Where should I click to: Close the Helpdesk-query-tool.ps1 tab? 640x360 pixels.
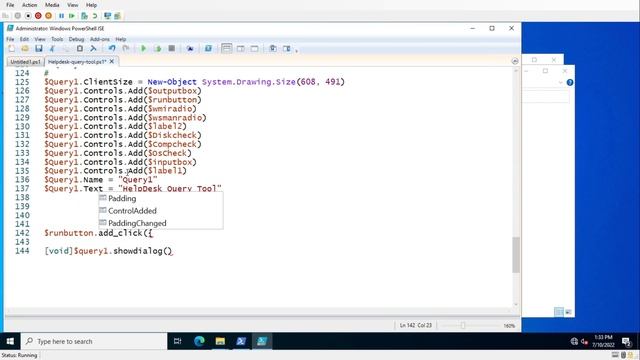pos(112,61)
